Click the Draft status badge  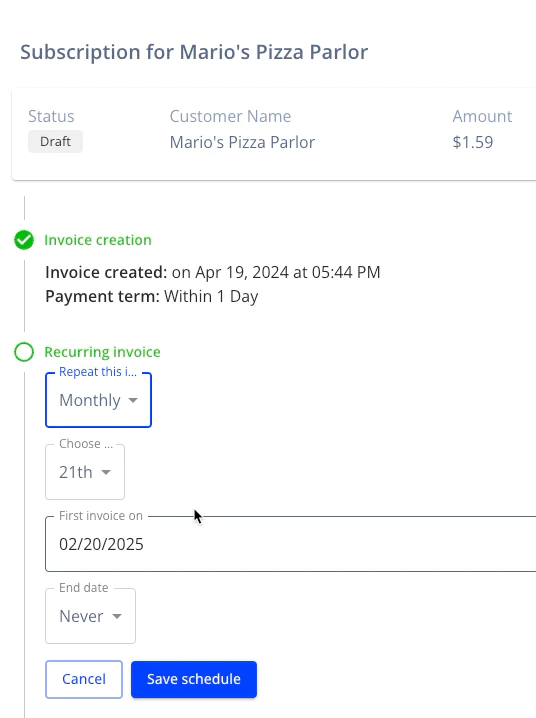click(x=55, y=141)
